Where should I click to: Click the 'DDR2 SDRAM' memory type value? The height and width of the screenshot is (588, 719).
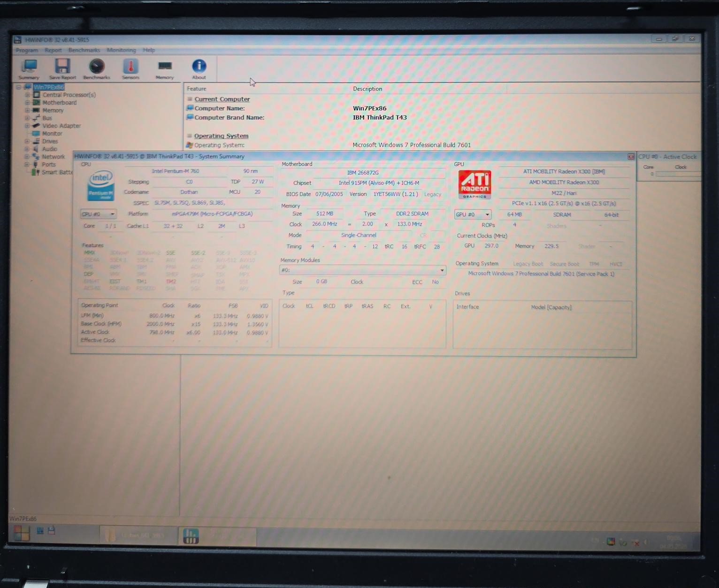point(412,214)
